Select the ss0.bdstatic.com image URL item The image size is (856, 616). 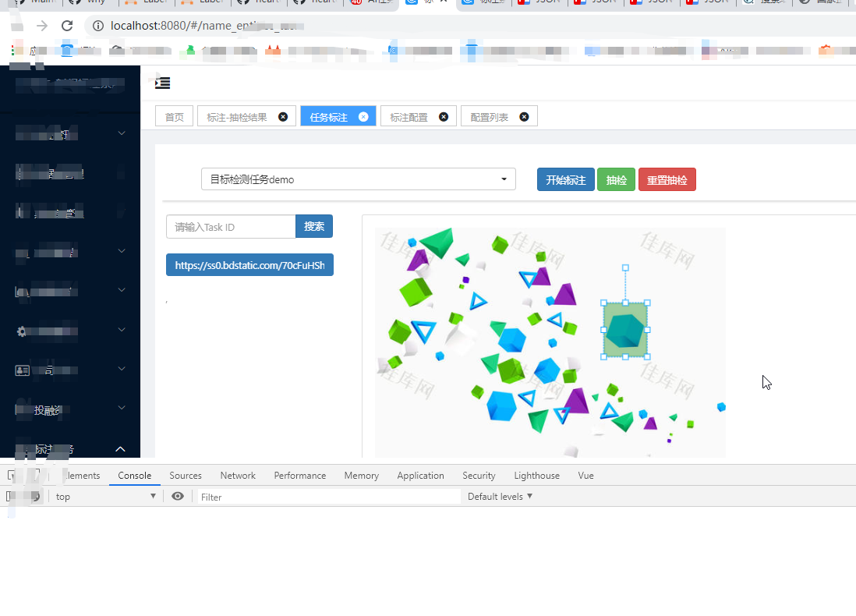(x=249, y=265)
